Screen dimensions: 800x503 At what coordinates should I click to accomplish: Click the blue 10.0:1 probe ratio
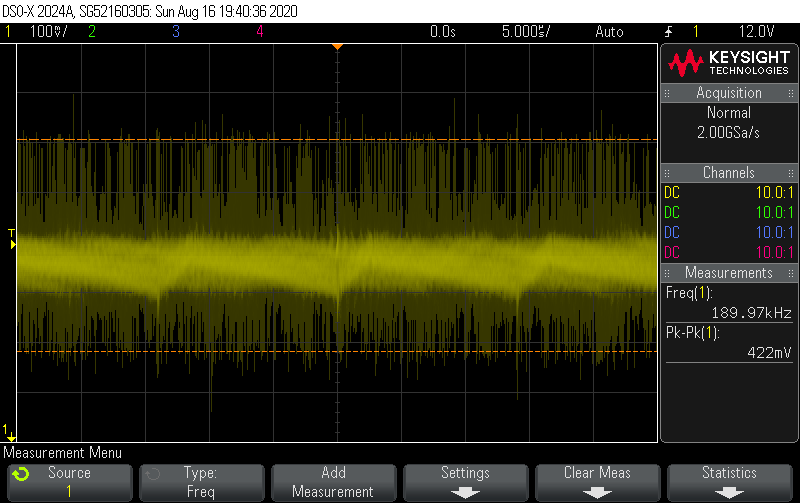[774, 232]
